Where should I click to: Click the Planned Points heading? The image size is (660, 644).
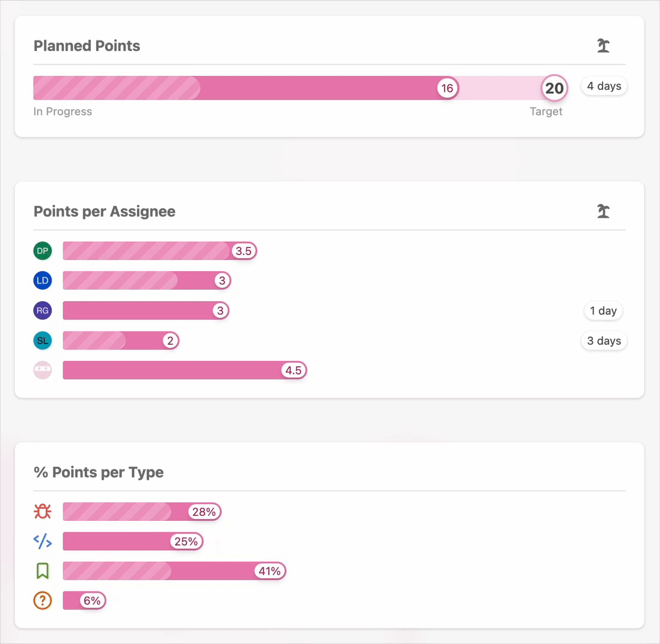(87, 45)
